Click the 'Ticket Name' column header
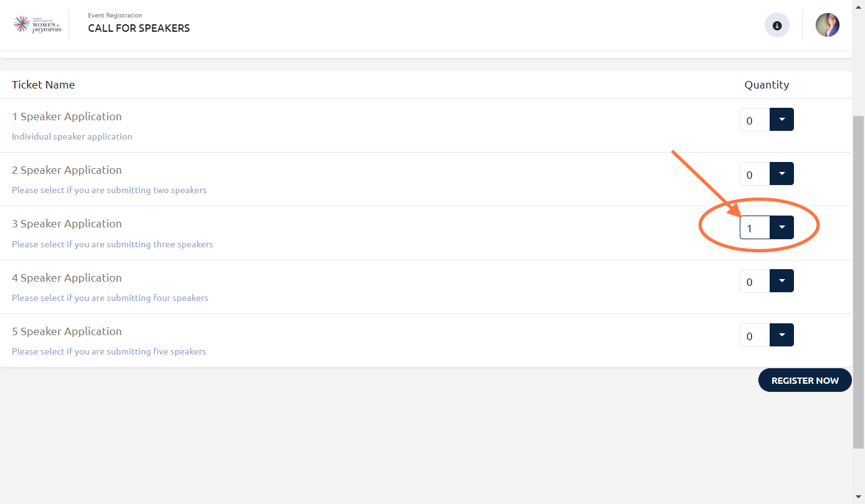The height and width of the screenshot is (504, 865). click(x=43, y=85)
